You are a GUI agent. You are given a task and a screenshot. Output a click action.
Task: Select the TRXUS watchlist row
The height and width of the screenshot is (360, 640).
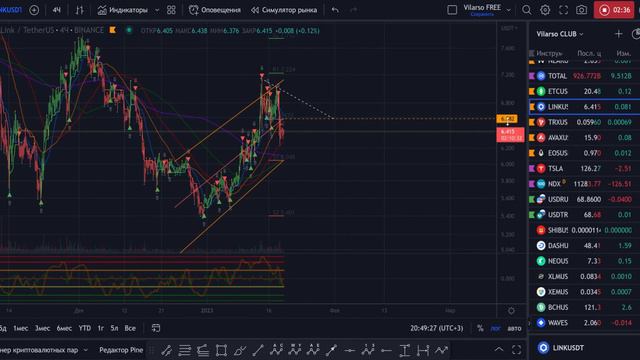[x=584, y=122]
